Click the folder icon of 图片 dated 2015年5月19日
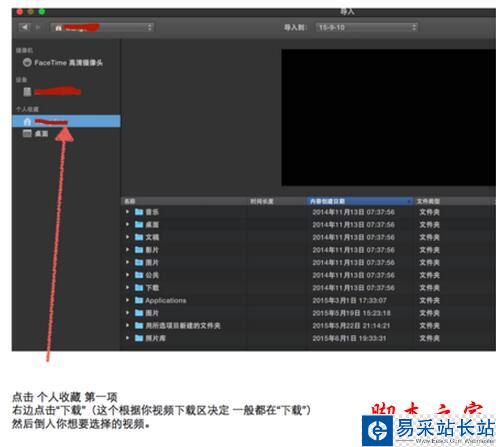The image size is (496, 447). [x=139, y=313]
